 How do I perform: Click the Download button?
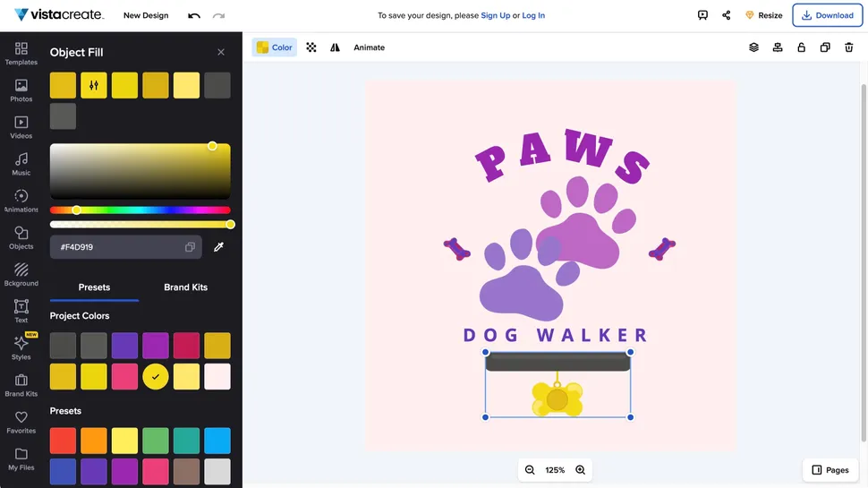click(827, 15)
